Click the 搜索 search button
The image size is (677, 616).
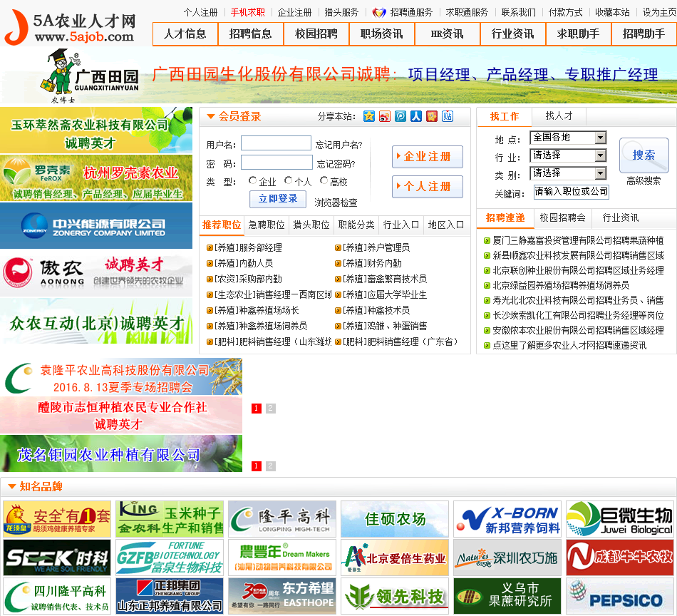tap(644, 155)
